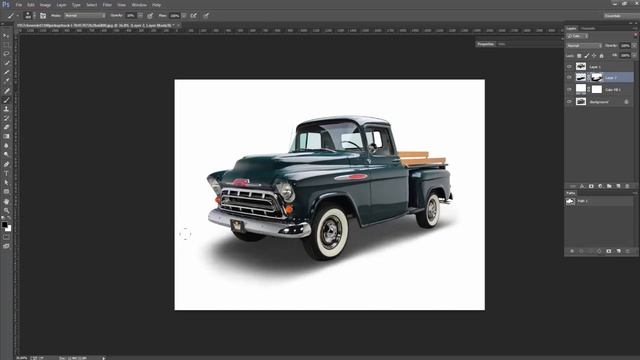Viewport: 640px width, 360px height.
Task: Select the Pen tool
Action: (x=6, y=164)
